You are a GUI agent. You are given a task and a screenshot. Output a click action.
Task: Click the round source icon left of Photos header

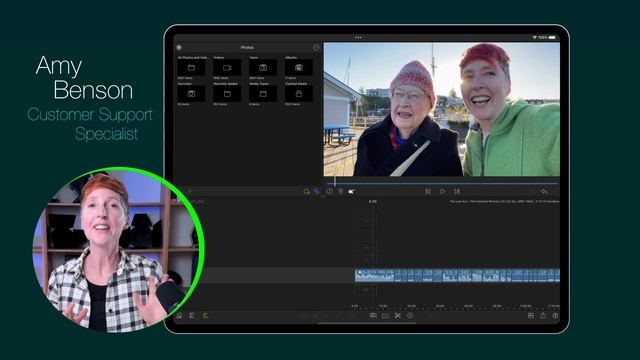(179, 48)
